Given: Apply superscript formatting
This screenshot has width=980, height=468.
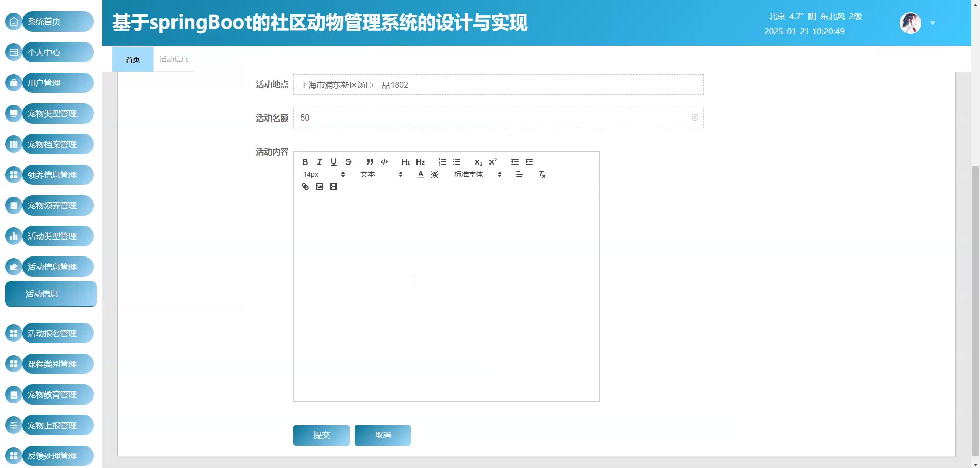Looking at the screenshot, I should coord(493,162).
